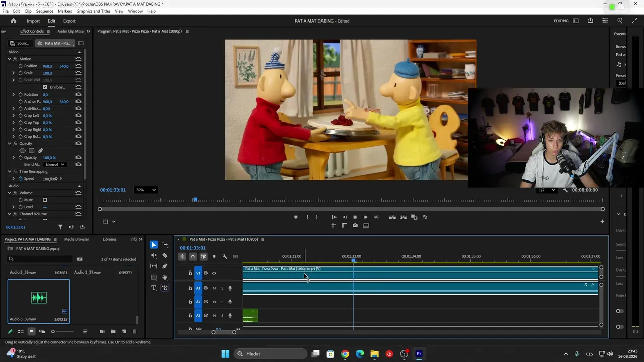
Task: Select the Rectangle tool
Action: tap(154, 277)
